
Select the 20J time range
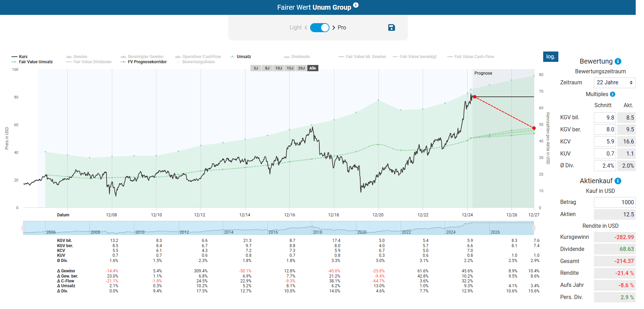(x=301, y=68)
